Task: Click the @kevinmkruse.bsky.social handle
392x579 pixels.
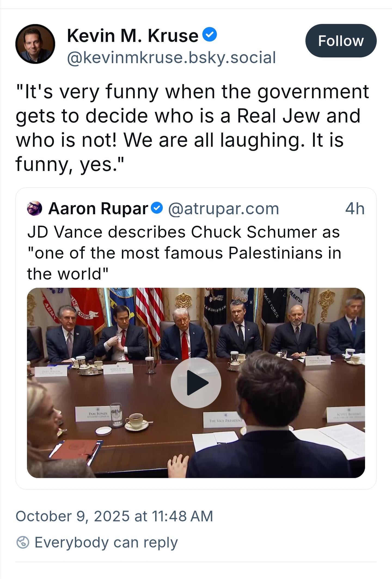Action: click(x=171, y=58)
